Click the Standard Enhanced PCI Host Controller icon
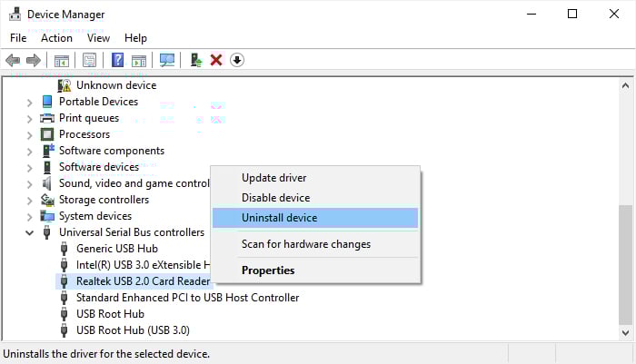Image resolution: width=636 pixels, height=364 pixels. (65, 298)
